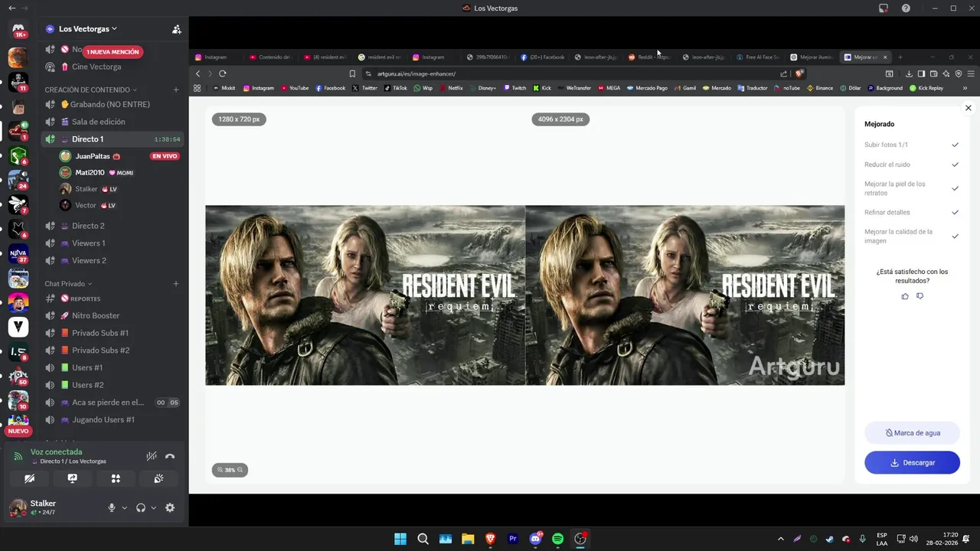The height and width of the screenshot is (551, 980).
Task: Switch to the Free AI Face Swap tab
Action: click(758, 57)
